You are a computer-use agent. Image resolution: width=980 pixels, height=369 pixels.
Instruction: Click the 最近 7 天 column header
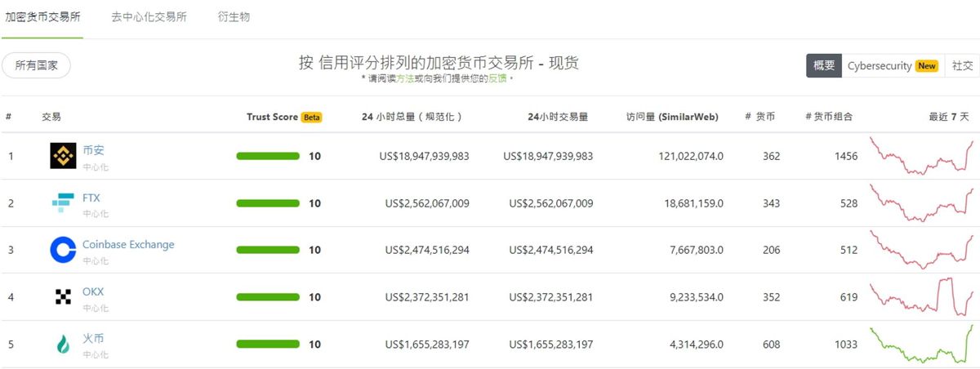[949, 117]
